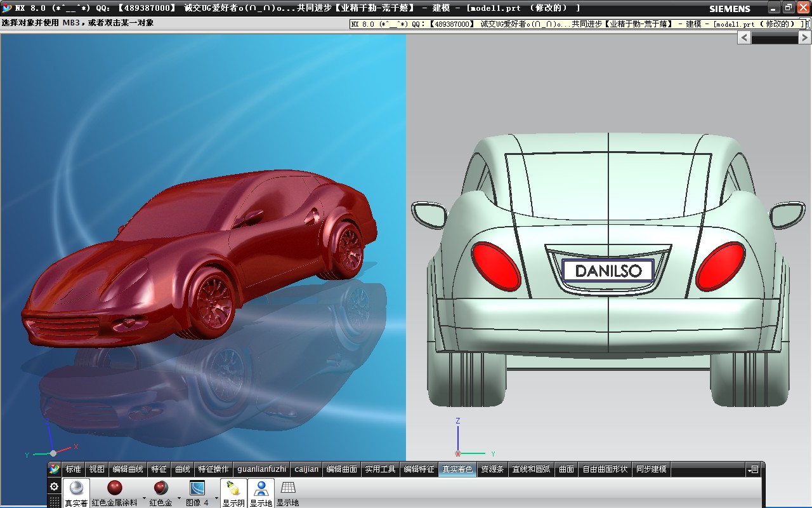Expand dropdown arrow next to 红色金属涂料

point(144,498)
